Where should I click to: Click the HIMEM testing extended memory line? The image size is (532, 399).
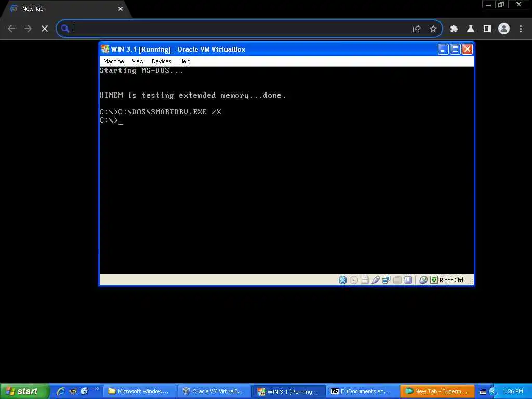(x=192, y=96)
